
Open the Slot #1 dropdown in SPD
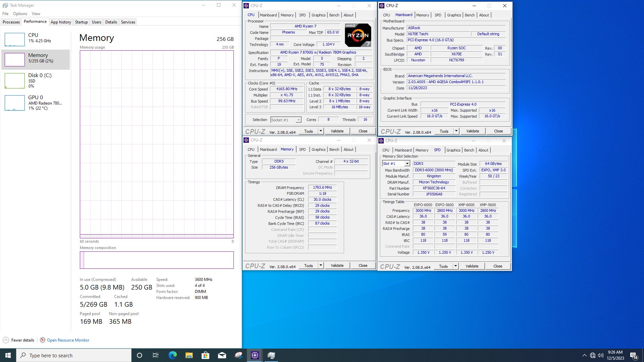407,164
